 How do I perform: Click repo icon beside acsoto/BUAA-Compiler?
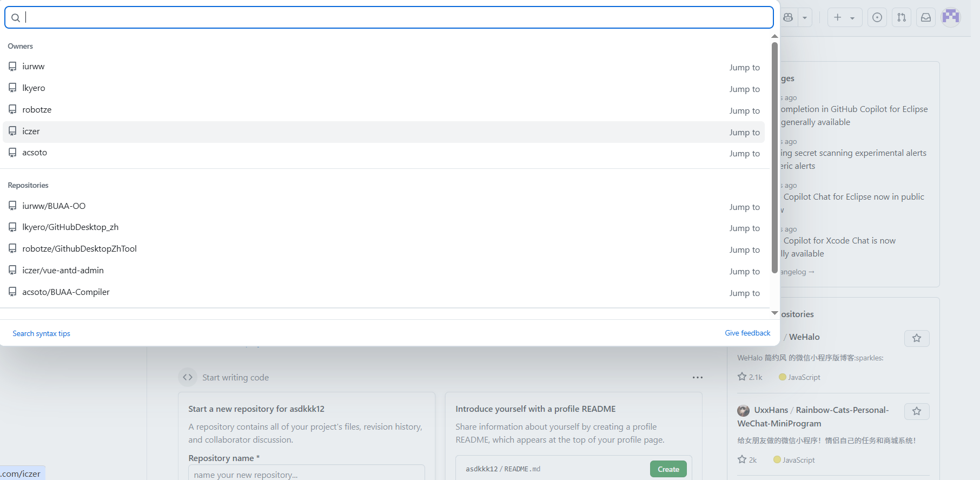click(x=12, y=292)
